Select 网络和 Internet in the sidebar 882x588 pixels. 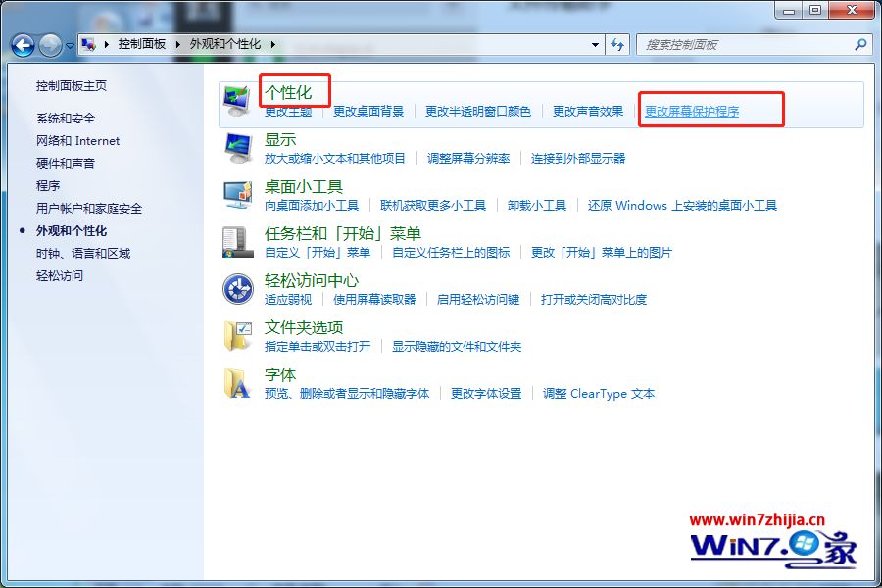click(77, 141)
